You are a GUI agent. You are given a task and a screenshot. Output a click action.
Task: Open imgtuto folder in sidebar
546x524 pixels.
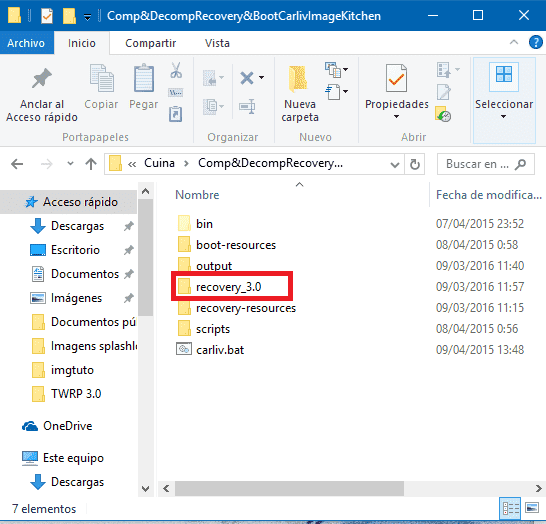(72, 370)
